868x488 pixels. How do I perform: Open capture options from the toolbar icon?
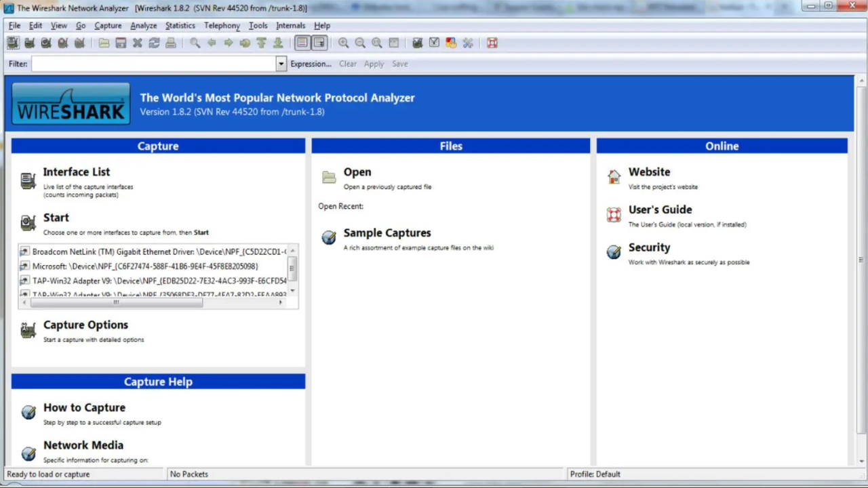click(x=30, y=43)
